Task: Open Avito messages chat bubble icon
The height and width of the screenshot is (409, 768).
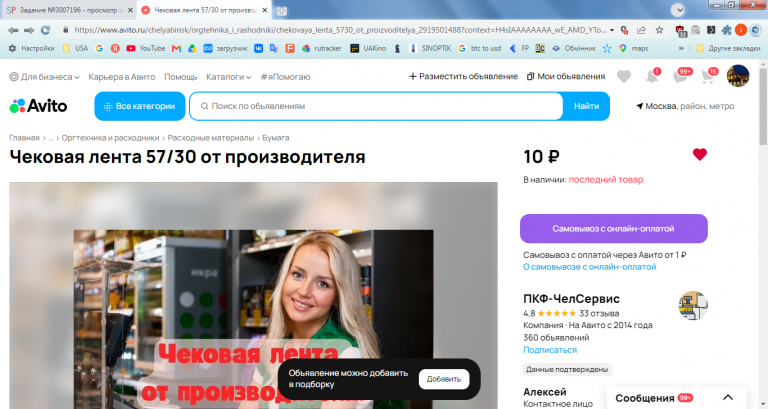Action: coord(681,76)
